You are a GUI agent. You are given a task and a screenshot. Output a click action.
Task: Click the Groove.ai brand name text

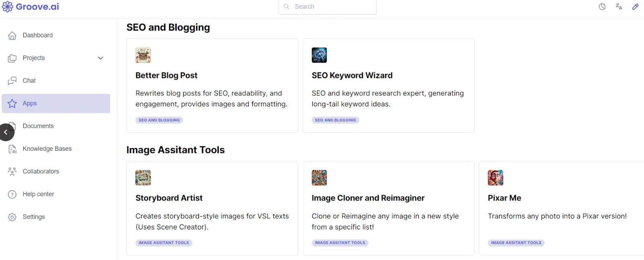[37, 6]
